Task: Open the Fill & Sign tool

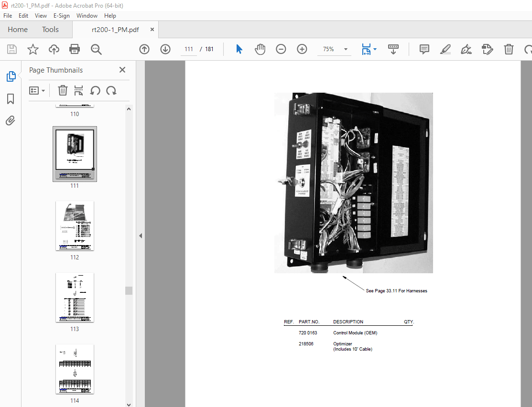Action: click(x=466, y=49)
